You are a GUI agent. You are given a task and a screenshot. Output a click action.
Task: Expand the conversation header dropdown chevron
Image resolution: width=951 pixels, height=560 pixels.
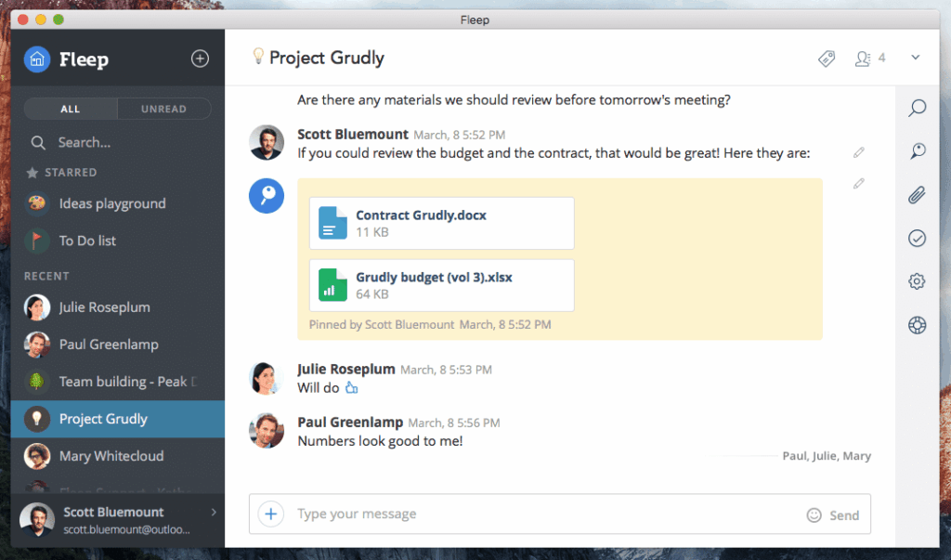915,58
